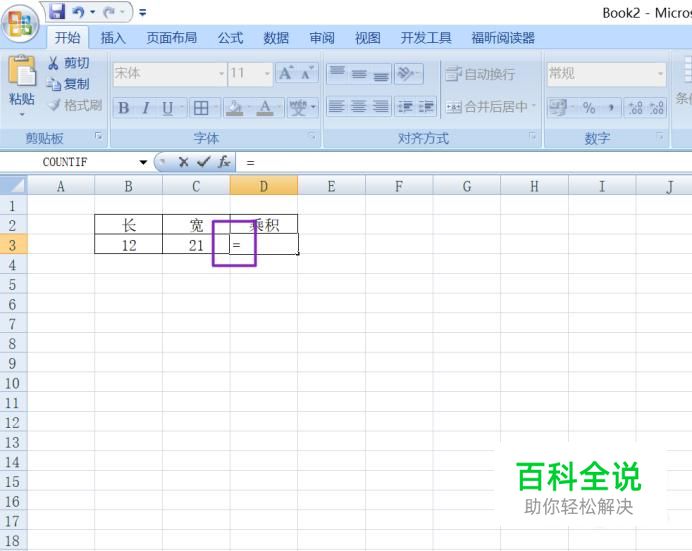Decrease font size with small A
Screen dimensions: 692x551
(307, 73)
